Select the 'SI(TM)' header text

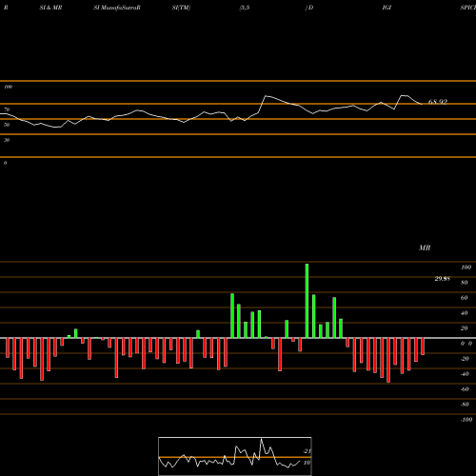click(181, 8)
